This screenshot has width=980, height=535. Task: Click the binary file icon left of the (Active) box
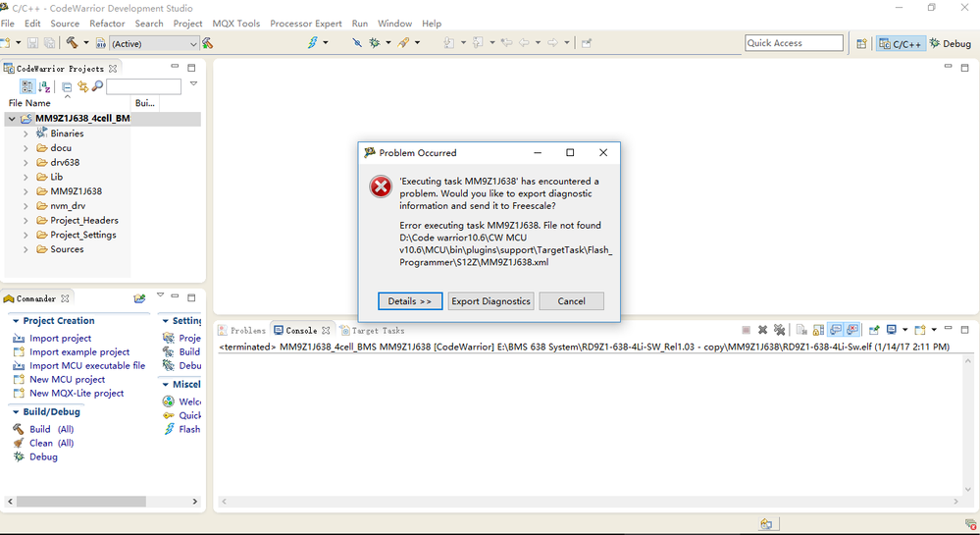101,42
